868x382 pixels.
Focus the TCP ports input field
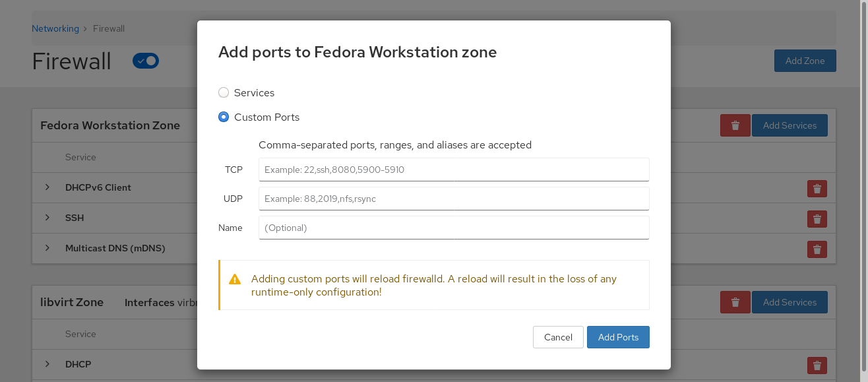(x=454, y=170)
